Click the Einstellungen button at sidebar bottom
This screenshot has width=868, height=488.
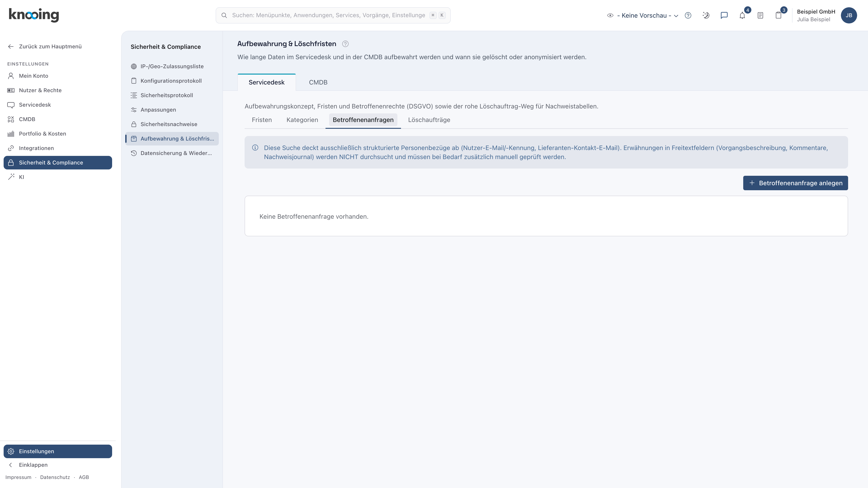click(x=58, y=451)
